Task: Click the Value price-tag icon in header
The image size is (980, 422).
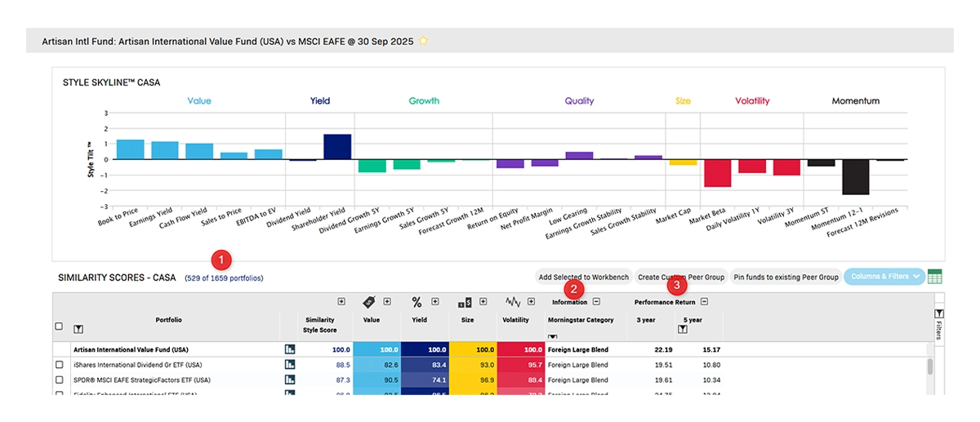Action: pyautogui.click(x=370, y=301)
